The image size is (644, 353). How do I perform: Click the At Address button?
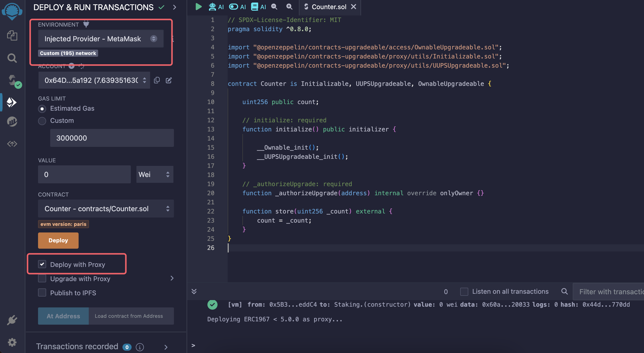point(63,316)
